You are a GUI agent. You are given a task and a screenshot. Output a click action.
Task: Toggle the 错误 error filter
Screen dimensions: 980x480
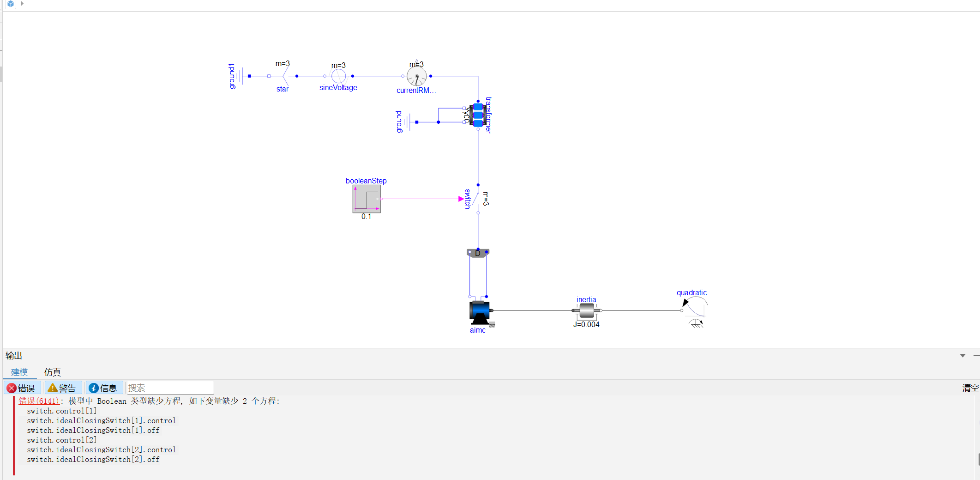[x=22, y=388]
